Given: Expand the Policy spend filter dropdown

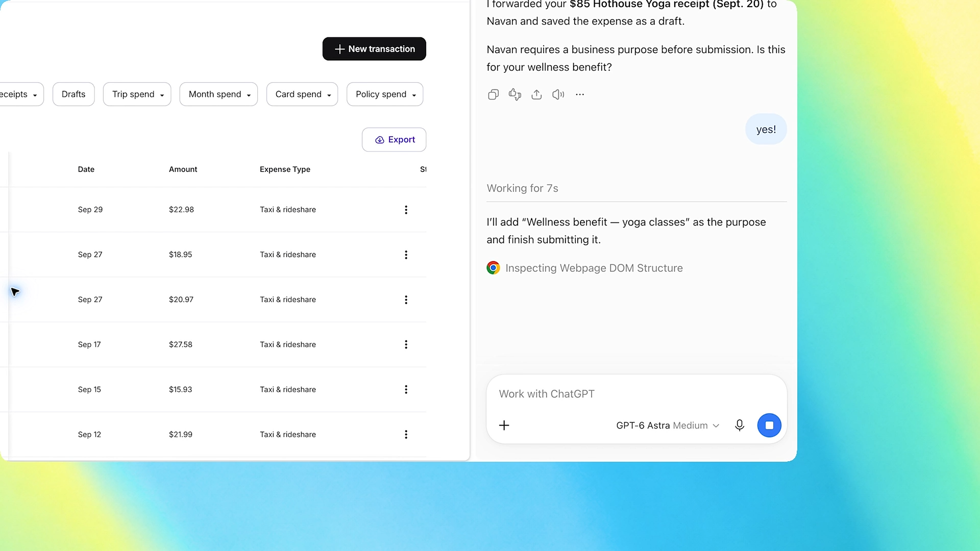Looking at the screenshot, I should pos(385,94).
